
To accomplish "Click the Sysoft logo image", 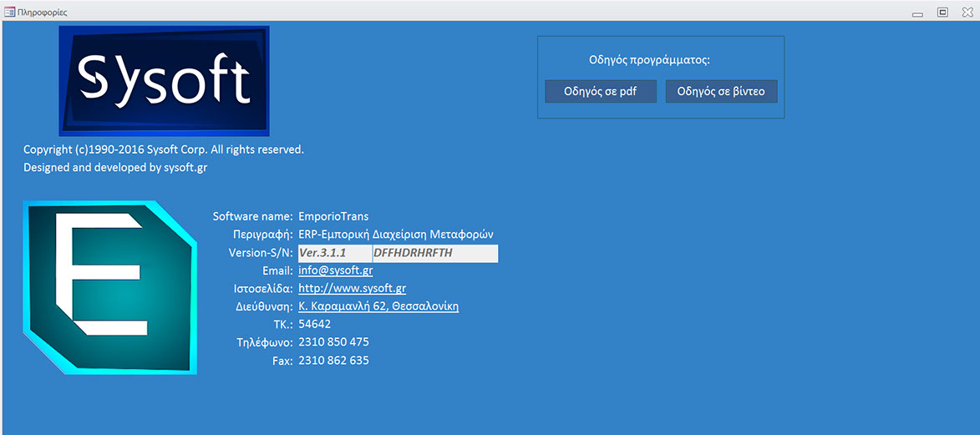I will coord(164,80).
